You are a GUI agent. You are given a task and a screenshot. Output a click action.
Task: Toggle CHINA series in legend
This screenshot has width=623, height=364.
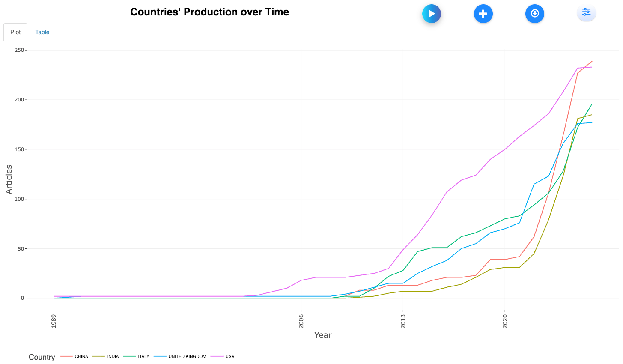coord(81,356)
